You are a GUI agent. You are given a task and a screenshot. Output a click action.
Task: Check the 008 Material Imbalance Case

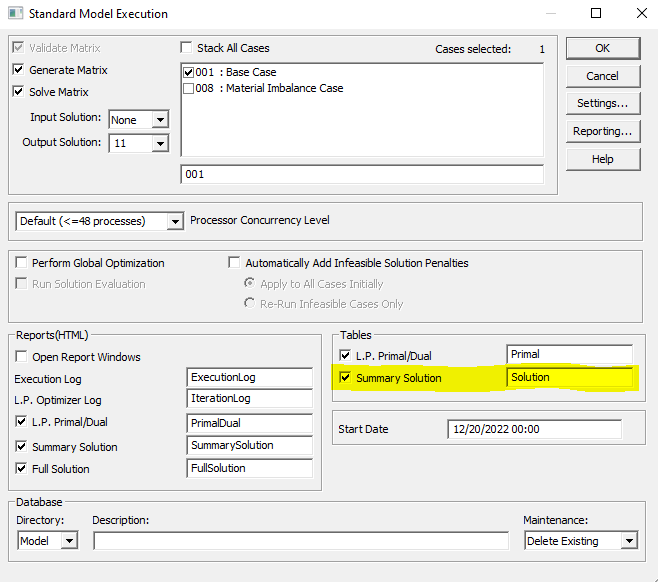(x=189, y=88)
